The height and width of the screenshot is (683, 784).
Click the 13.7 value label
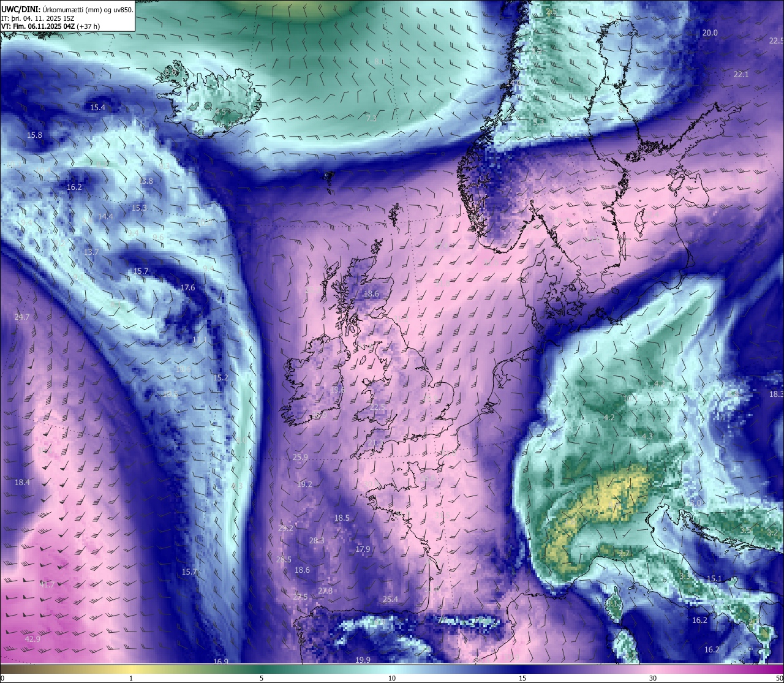(x=91, y=252)
